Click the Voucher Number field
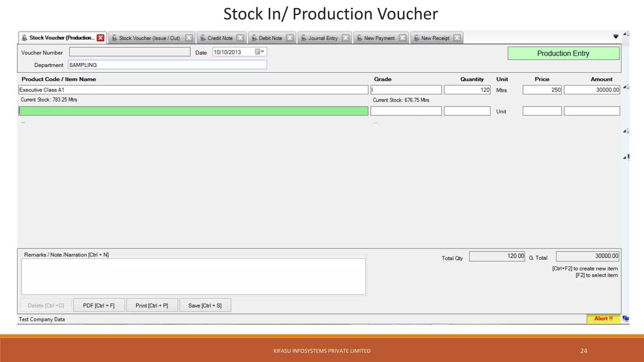This screenshot has width=644, height=362. [130, 52]
